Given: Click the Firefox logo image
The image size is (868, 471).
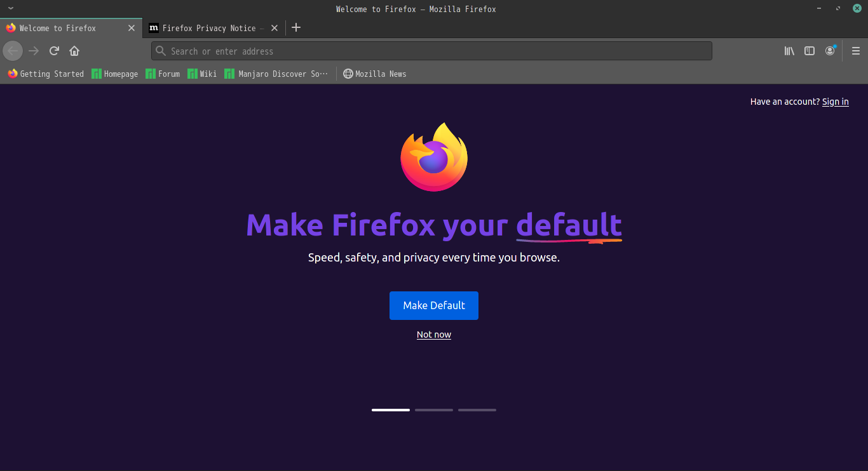Looking at the screenshot, I should point(434,157).
